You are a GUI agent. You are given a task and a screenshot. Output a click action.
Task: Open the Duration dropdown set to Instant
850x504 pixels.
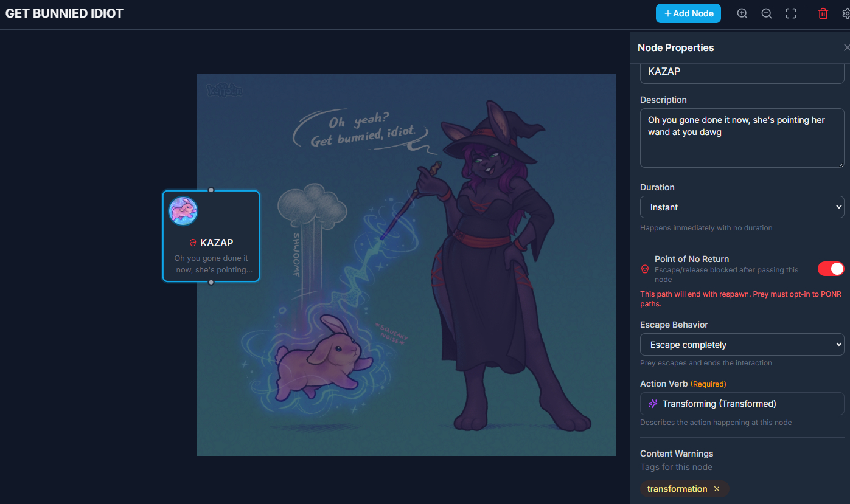742,207
